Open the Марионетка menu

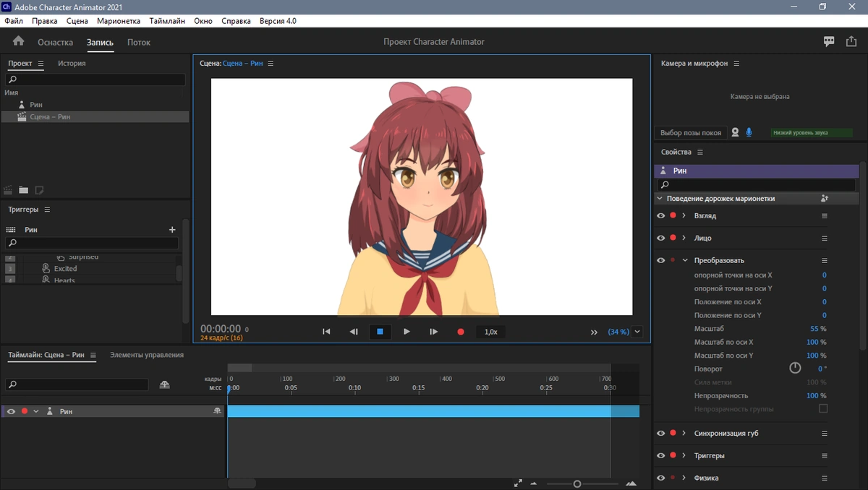click(x=119, y=21)
